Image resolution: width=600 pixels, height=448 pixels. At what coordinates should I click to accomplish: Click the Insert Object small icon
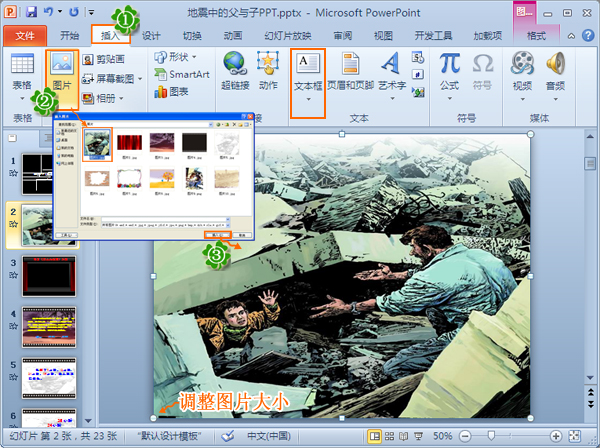click(x=418, y=92)
